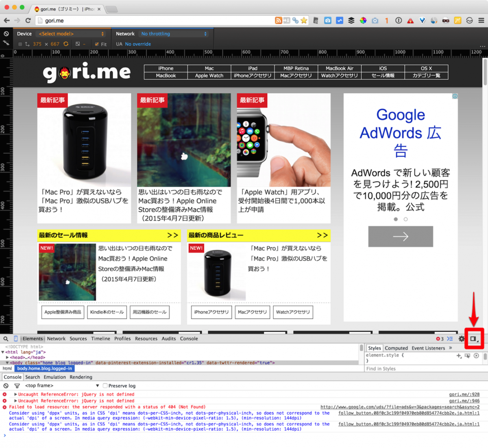Check the Preserve log checkbox
The height and width of the screenshot is (448, 488).
[x=105, y=385]
